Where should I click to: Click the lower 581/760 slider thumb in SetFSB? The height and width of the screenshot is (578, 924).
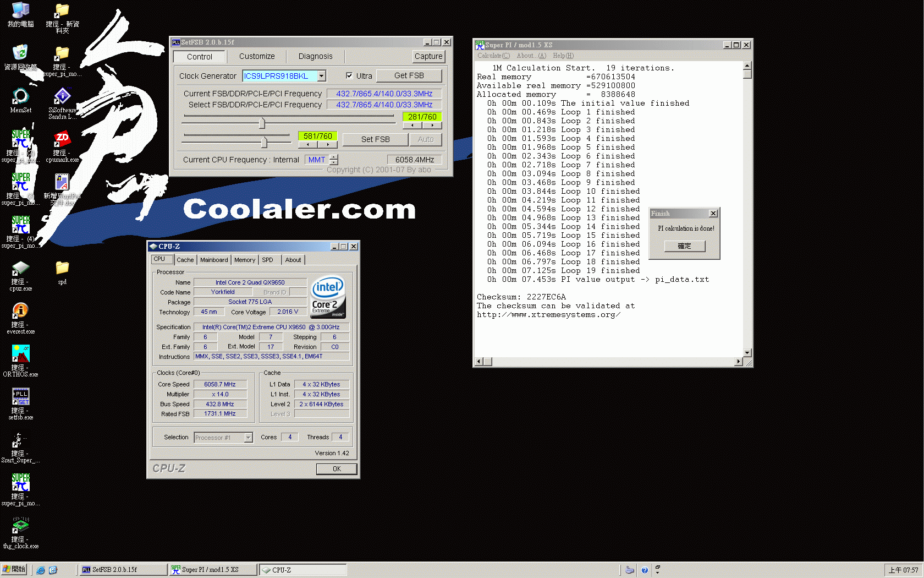tap(265, 141)
